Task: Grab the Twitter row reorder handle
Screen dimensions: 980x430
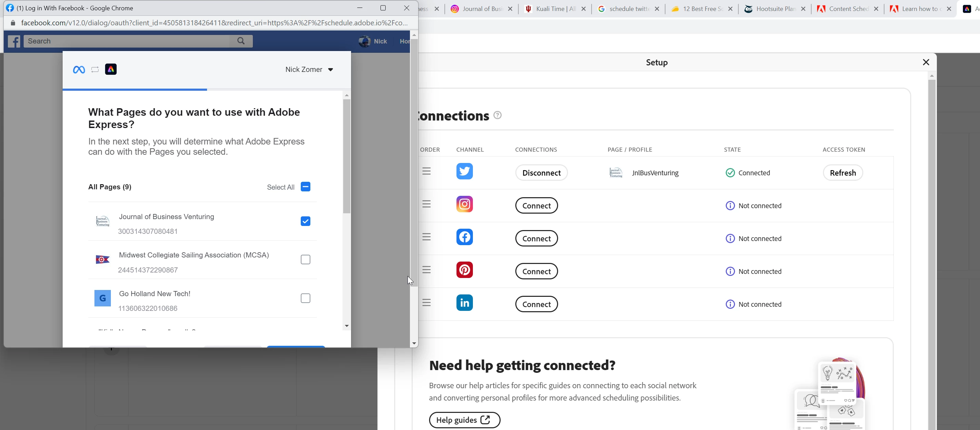Action: coord(426,172)
